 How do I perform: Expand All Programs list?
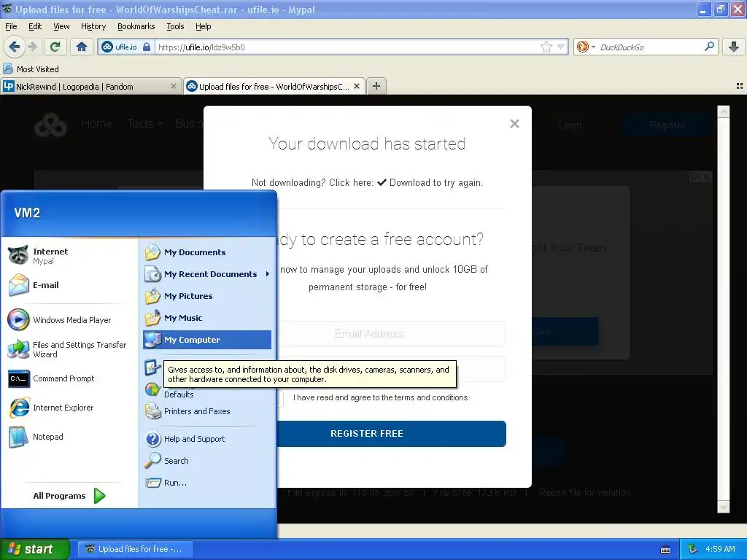click(x=69, y=496)
